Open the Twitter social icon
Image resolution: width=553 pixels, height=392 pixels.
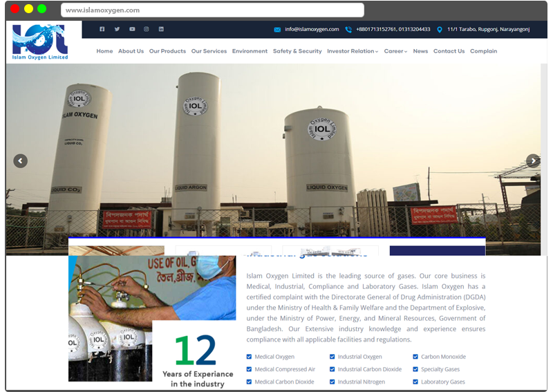pyautogui.click(x=117, y=29)
